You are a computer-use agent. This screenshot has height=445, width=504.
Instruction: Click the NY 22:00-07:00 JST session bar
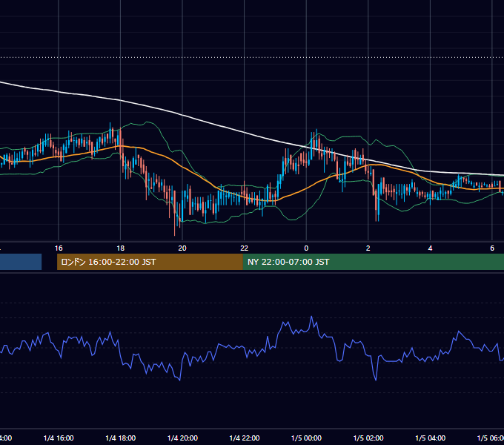[x=373, y=262]
